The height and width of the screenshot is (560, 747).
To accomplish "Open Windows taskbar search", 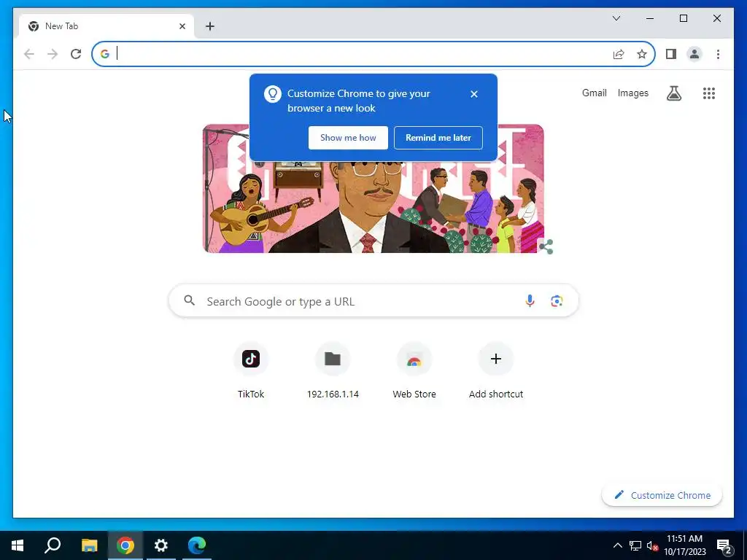I will 53,545.
